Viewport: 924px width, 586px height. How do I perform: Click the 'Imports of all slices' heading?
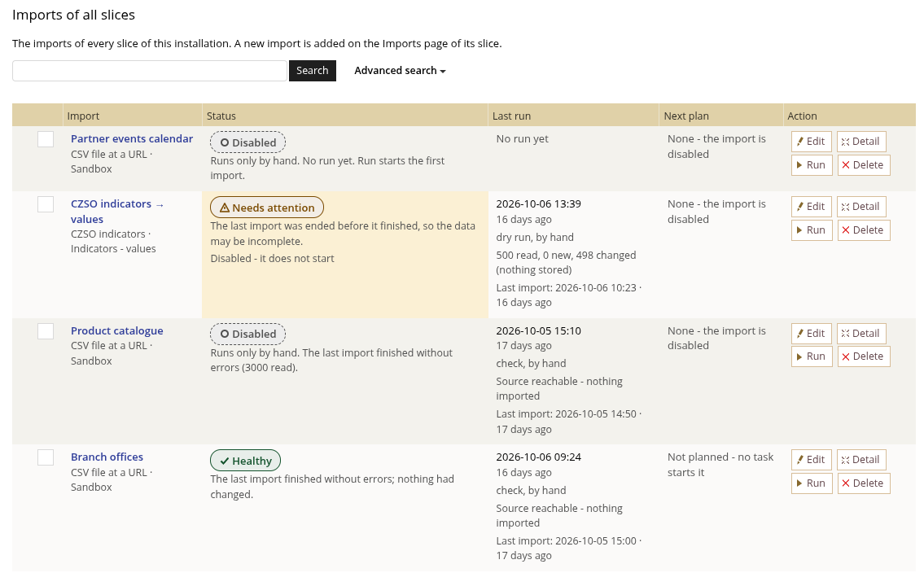[x=73, y=15]
